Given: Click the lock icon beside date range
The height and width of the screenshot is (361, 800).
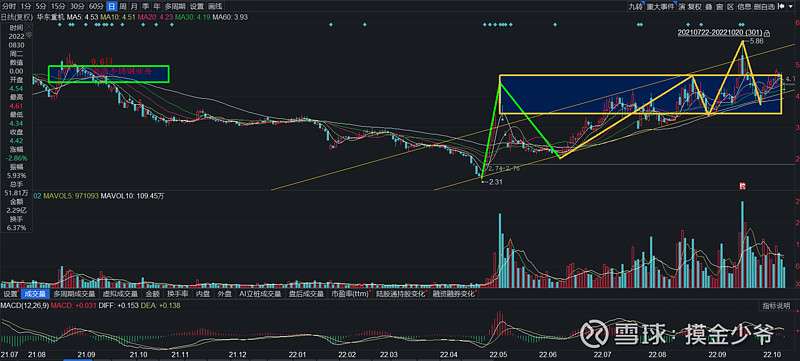Looking at the screenshot, I should 767,33.
